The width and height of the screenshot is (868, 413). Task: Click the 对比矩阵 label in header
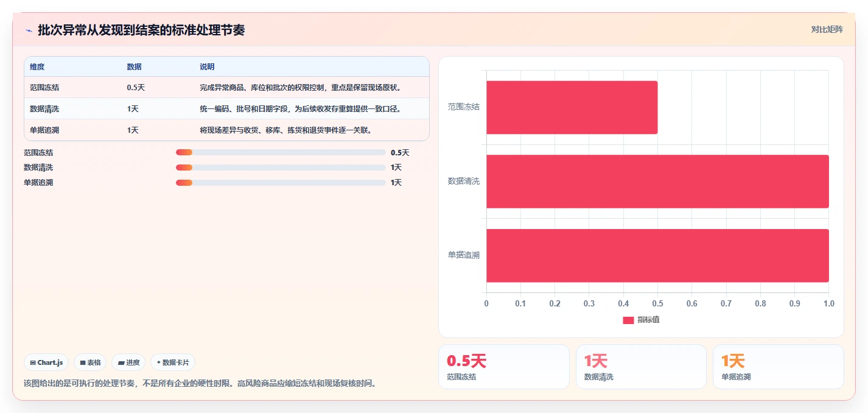click(x=827, y=30)
